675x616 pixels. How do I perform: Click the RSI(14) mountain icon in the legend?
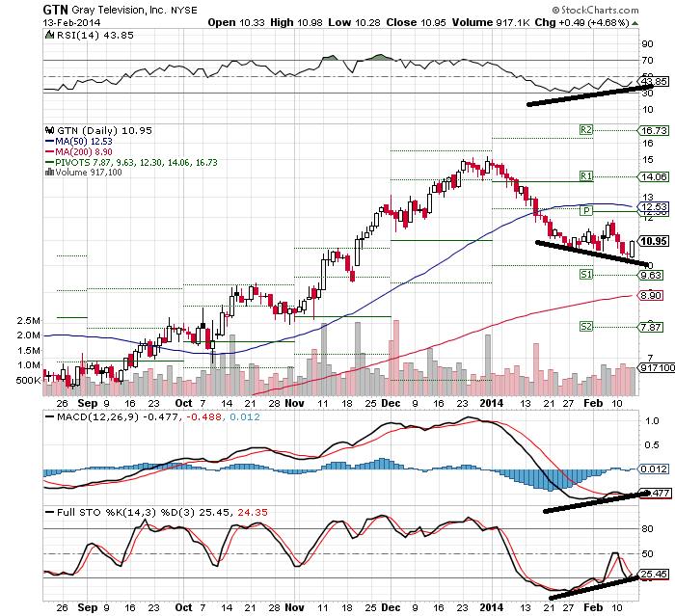(x=49, y=35)
